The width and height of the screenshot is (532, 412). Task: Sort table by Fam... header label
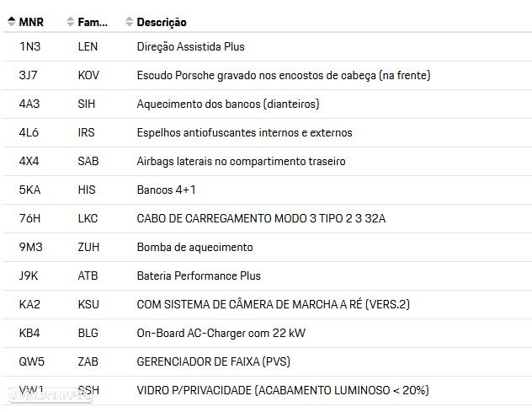pos(93,21)
